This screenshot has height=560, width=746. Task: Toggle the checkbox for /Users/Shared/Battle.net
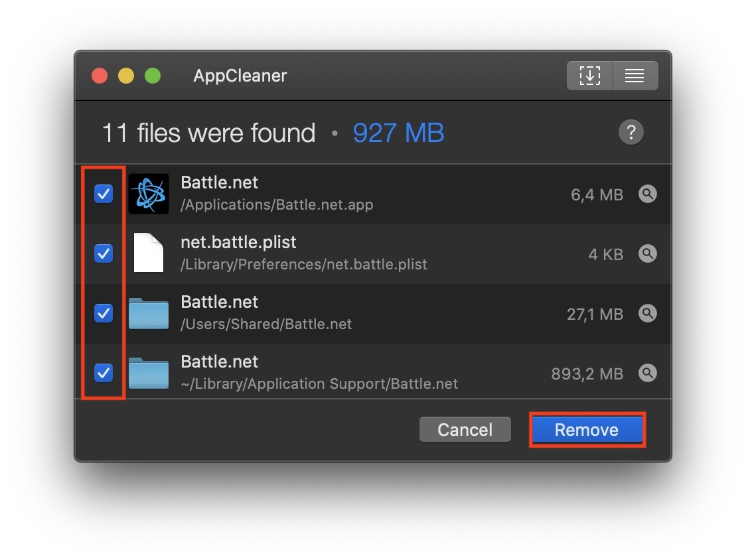pos(104,313)
